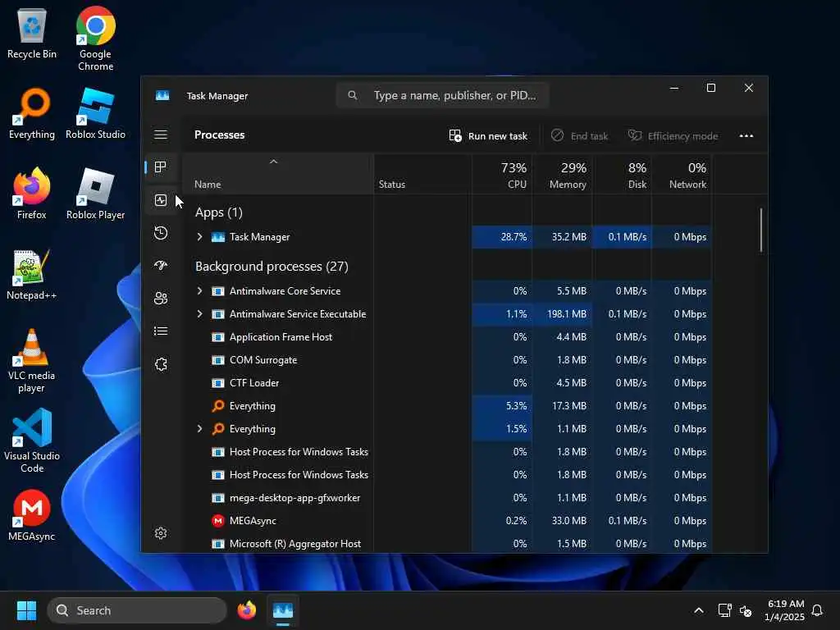Image resolution: width=840 pixels, height=630 pixels.
Task: Select the Roblox Player desktop icon
Action: point(95,194)
